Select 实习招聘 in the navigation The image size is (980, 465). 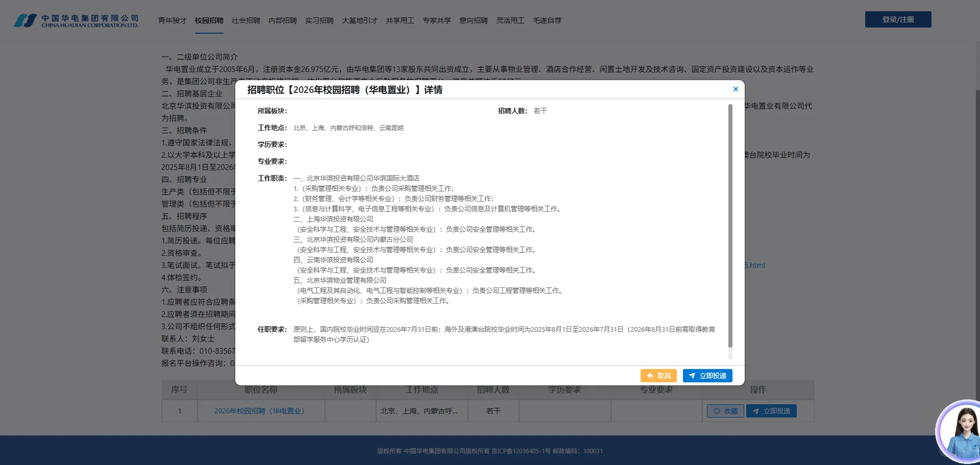pos(318,20)
